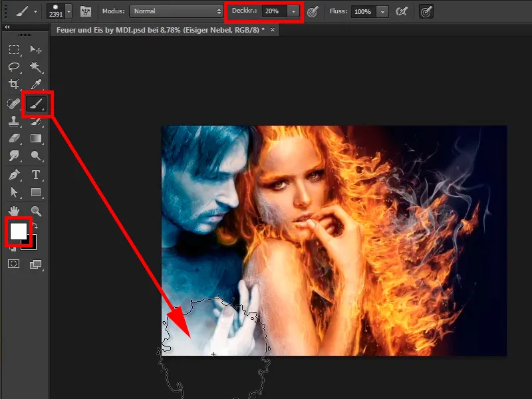
Task: Select the Pen tool
Action: (14, 175)
